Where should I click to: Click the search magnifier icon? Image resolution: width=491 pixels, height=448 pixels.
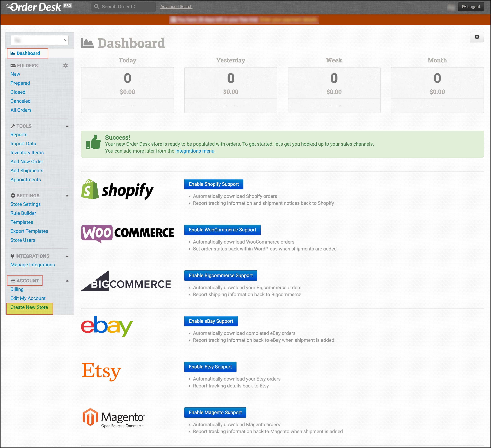click(x=97, y=7)
